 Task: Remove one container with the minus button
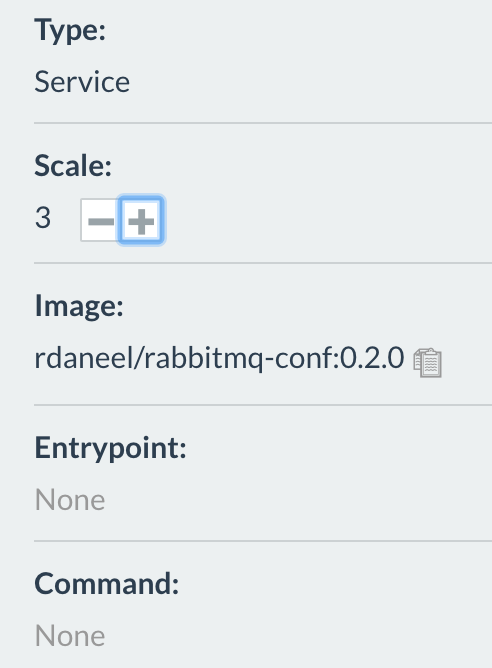[x=101, y=221]
